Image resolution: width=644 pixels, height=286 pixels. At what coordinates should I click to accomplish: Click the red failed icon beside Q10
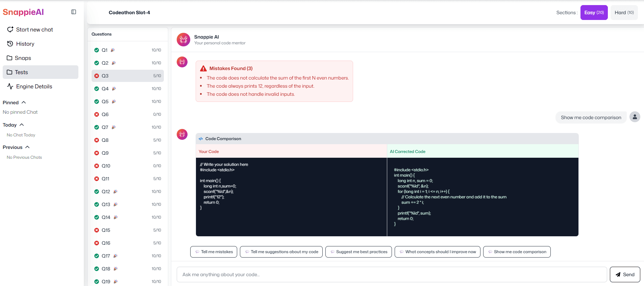coord(97,166)
